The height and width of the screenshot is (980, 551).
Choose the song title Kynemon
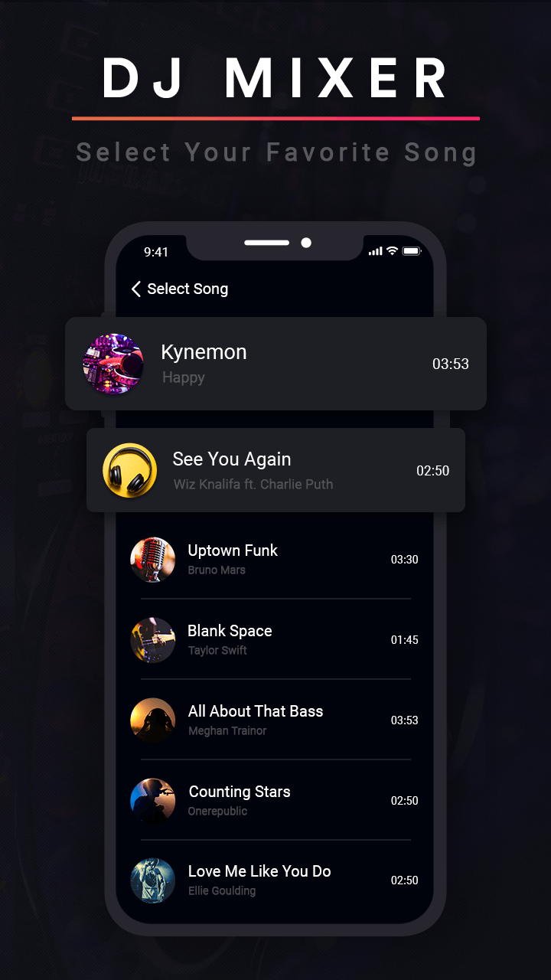(x=204, y=352)
